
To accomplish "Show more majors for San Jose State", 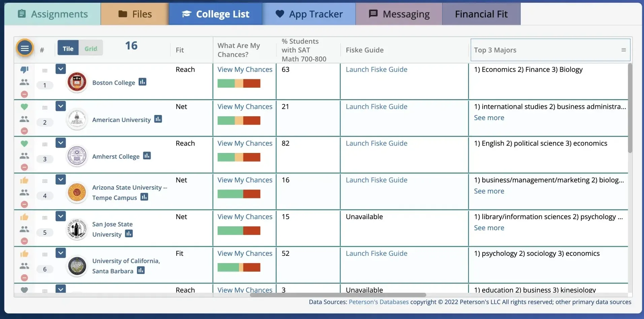I will (x=489, y=228).
